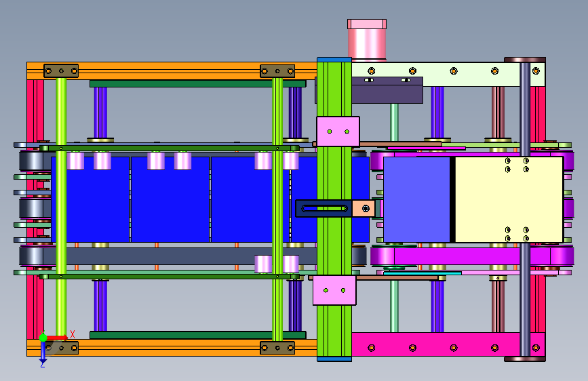Image resolution: width=588 pixels, height=381 pixels.
Task: Select the lower pink mounting block on the green column
Action: 334,290
